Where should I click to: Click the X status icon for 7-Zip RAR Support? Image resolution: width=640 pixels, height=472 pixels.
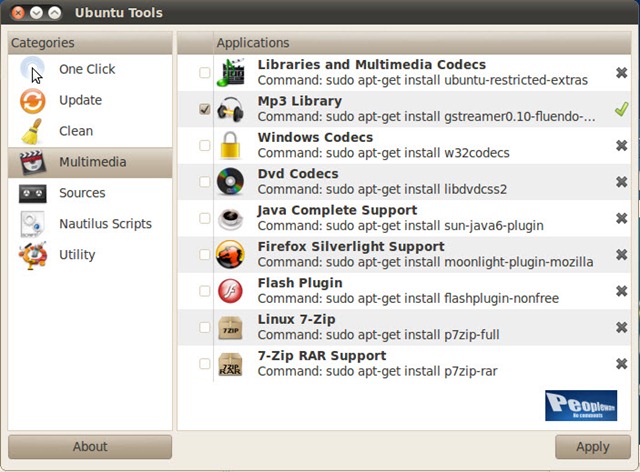click(x=621, y=364)
